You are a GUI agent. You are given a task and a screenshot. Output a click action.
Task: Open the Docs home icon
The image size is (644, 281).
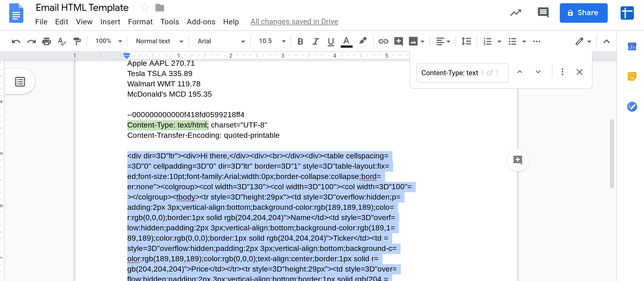(16, 13)
